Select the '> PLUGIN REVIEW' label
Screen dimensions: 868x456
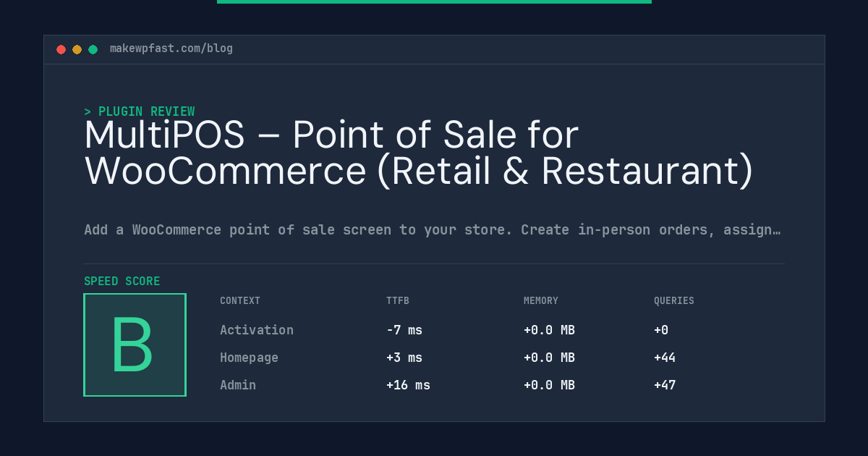coord(140,111)
